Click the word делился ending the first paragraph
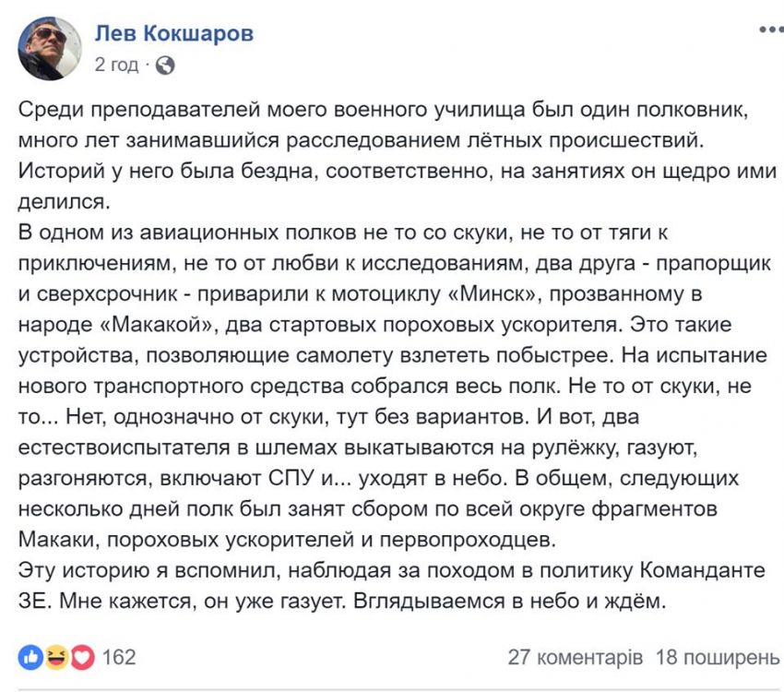This screenshot has width=784, height=692. [x=64, y=201]
